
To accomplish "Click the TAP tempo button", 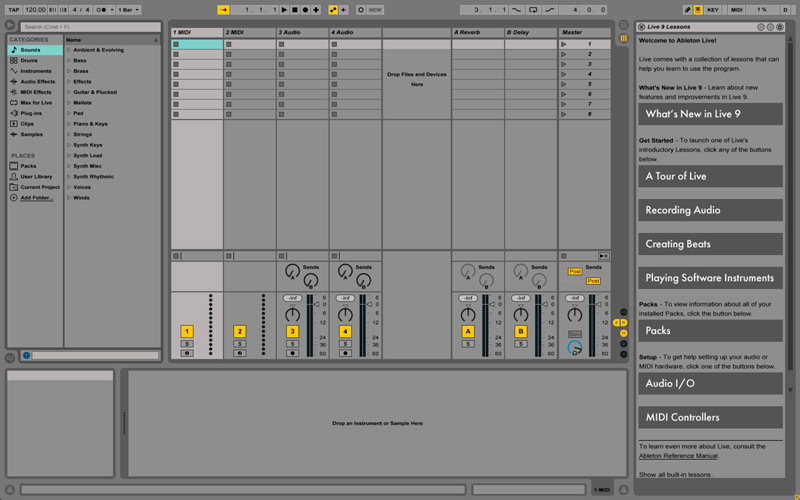I will click(14, 10).
